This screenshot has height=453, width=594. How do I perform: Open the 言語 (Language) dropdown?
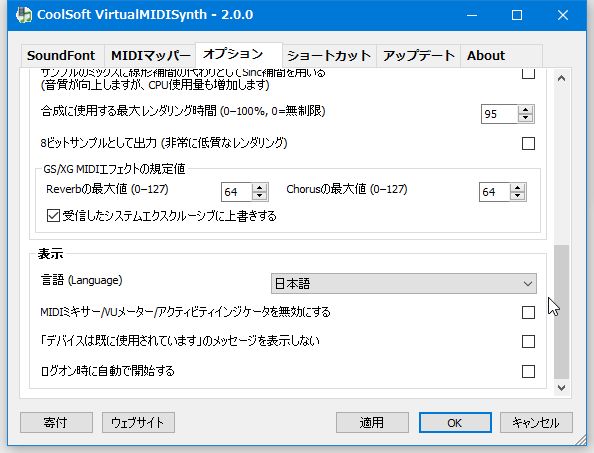pyautogui.click(x=403, y=283)
